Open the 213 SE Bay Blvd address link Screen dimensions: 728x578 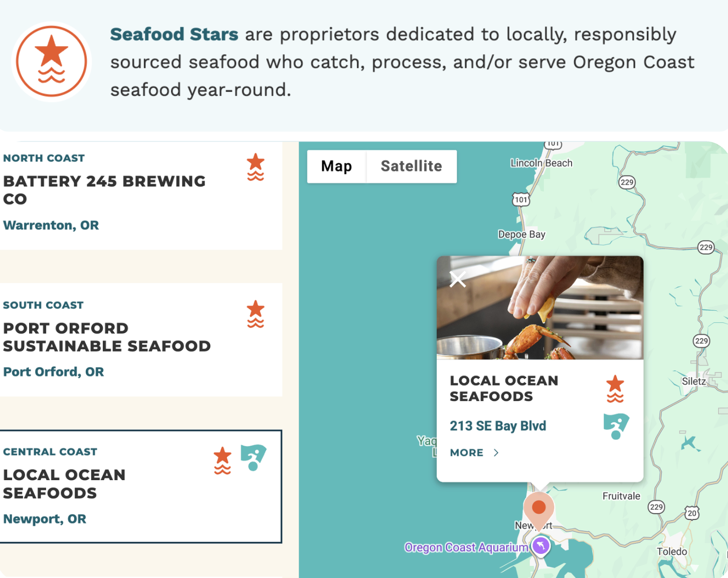[x=498, y=426]
